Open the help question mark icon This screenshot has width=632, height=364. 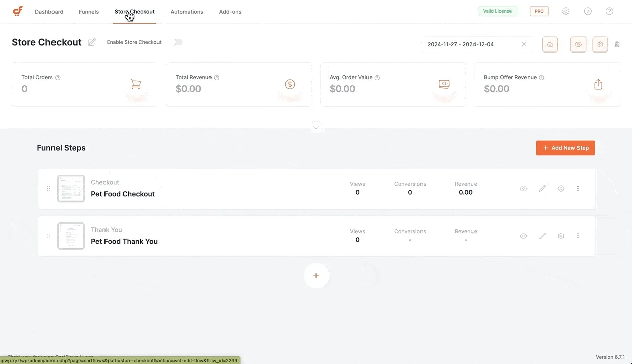[609, 11]
